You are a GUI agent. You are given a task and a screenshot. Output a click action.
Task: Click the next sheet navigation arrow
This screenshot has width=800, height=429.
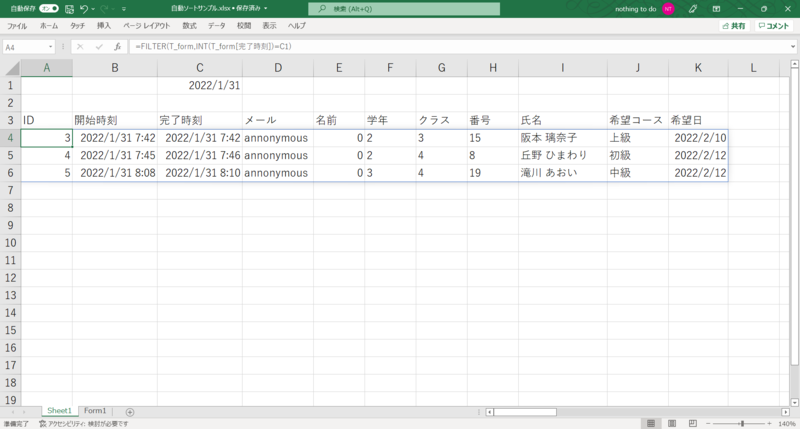24,412
